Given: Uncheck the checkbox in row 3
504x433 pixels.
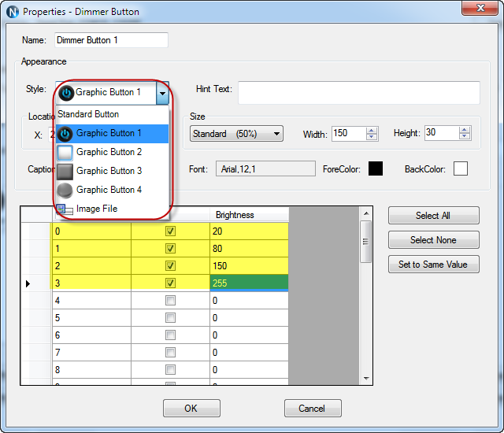Looking at the screenshot, I should [170, 283].
